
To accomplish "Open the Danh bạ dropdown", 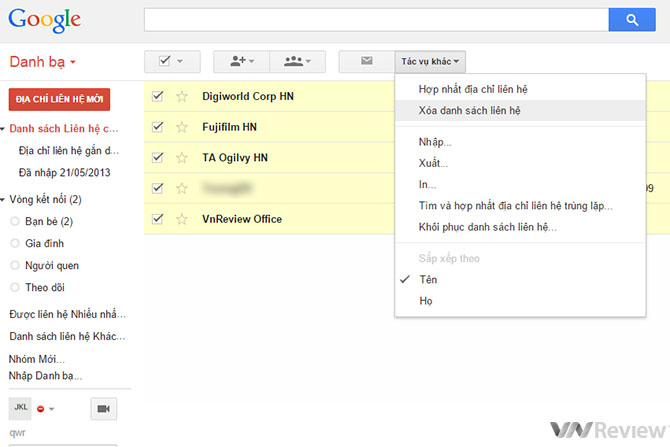I will (x=42, y=62).
